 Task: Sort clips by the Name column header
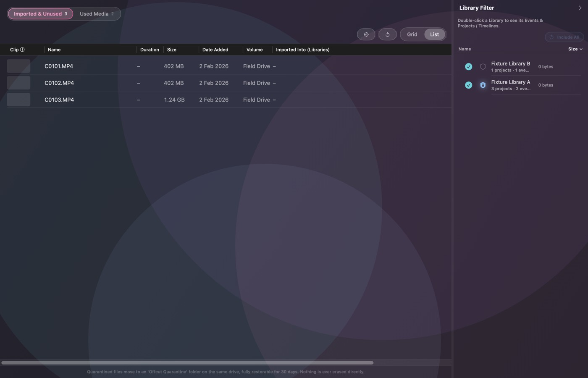coord(54,50)
